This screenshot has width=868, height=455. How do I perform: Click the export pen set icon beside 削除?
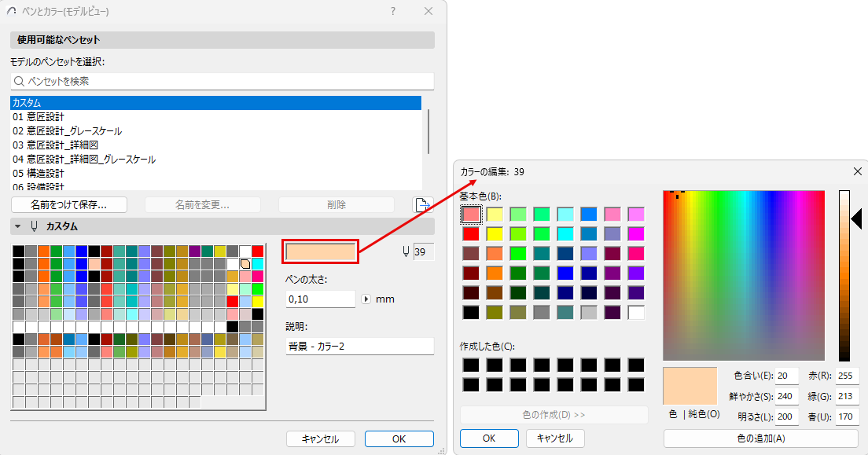(422, 204)
